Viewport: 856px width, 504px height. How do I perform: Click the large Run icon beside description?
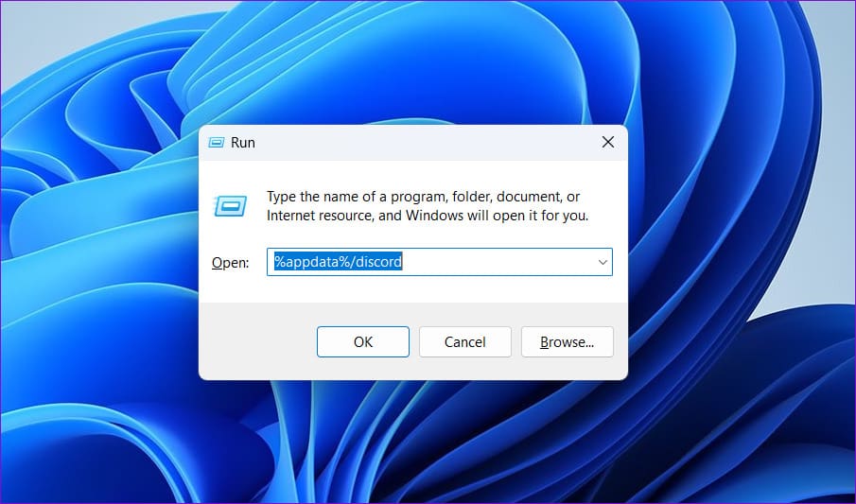[x=230, y=206]
